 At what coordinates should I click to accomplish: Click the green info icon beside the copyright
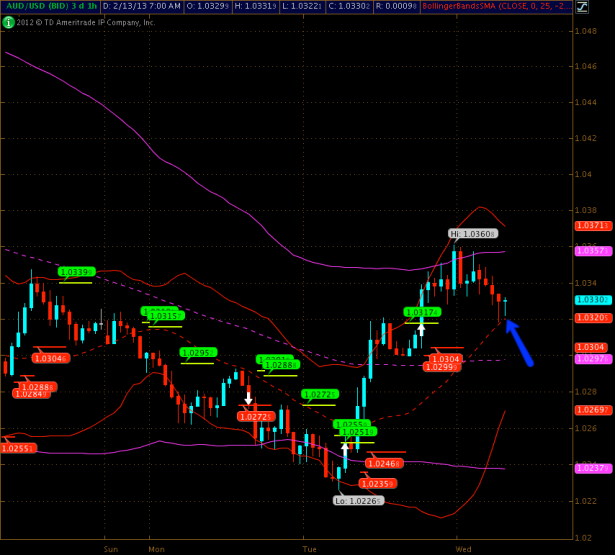[x=8, y=22]
